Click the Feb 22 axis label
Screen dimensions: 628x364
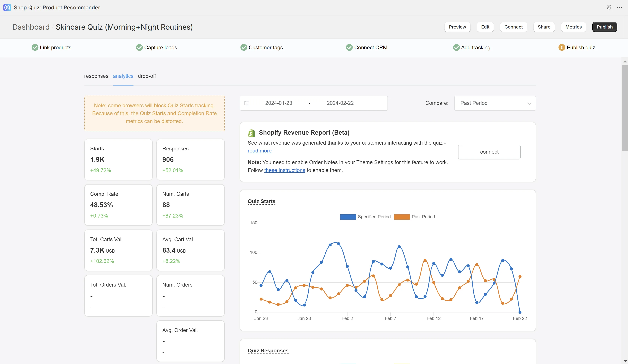[x=520, y=318]
